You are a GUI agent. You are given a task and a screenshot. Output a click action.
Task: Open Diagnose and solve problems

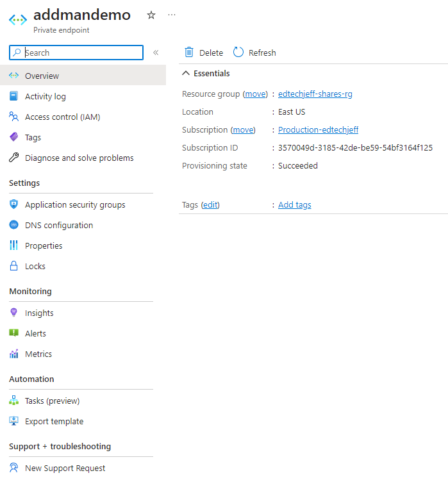click(79, 158)
